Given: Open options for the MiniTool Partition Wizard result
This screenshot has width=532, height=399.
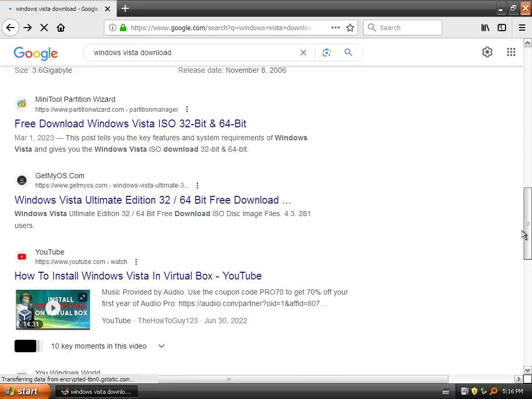Looking at the screenshot, I should click(187, 109).
